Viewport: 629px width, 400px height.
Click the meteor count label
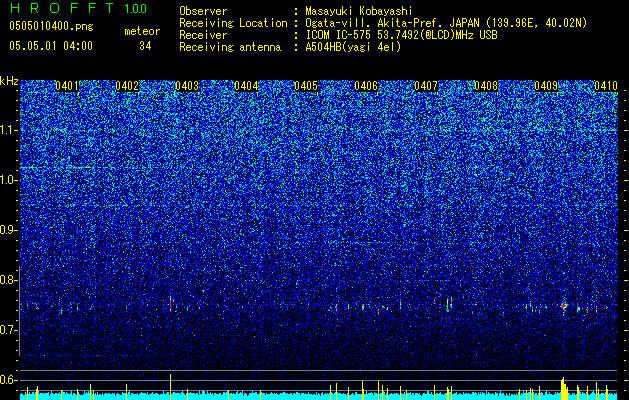click(142, 31)
